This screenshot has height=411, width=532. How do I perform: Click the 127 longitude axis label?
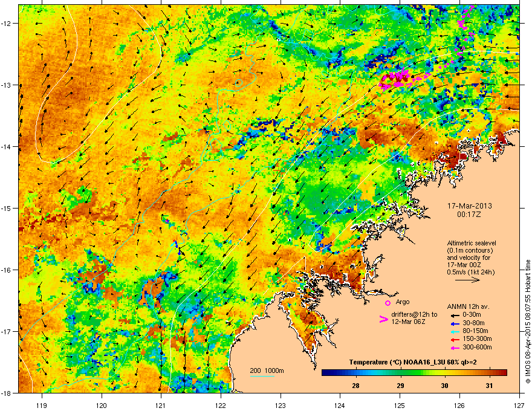tap(519, 405)
